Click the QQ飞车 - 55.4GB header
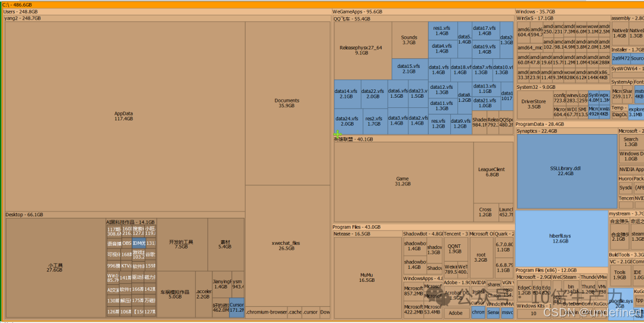Viewport: 644px width, 323px height. point(423,18)
